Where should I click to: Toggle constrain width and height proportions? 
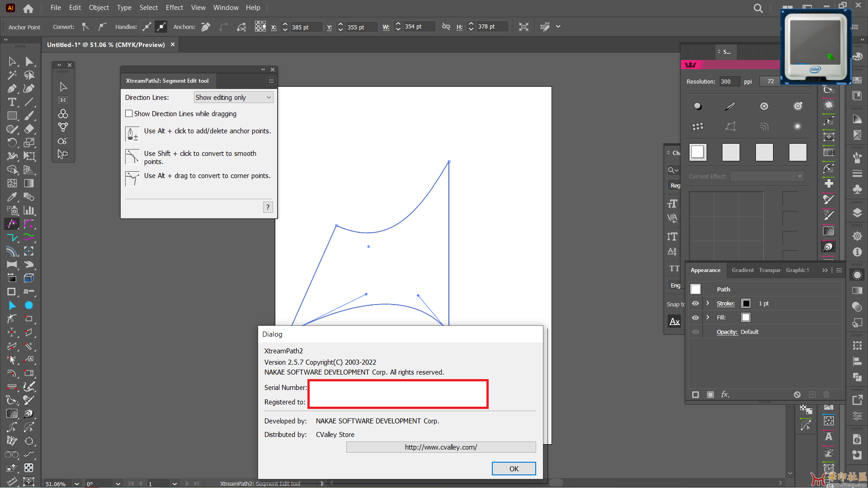(x=446, y=27)
